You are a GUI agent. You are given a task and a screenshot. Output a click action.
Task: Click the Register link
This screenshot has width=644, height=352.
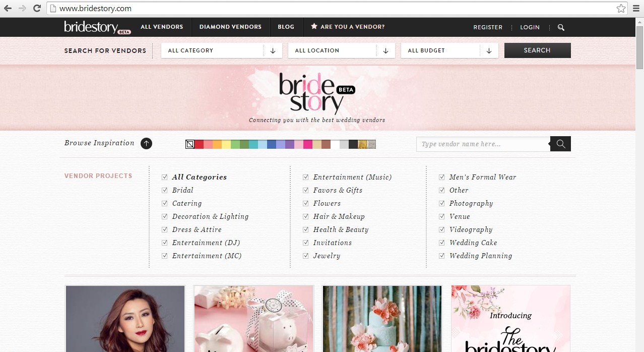(x=488, y=27)
